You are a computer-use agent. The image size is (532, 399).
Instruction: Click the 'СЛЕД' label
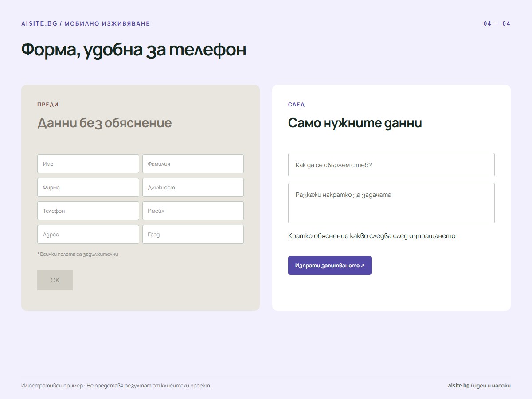click(297, 105)
